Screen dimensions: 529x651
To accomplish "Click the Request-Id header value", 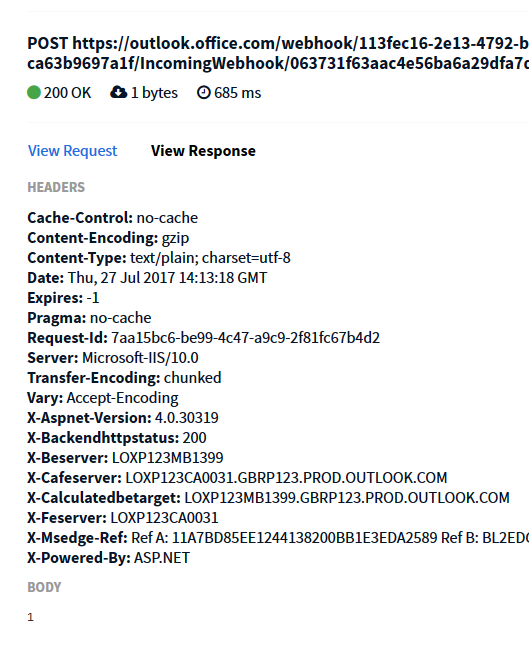I will click(245, 338).
